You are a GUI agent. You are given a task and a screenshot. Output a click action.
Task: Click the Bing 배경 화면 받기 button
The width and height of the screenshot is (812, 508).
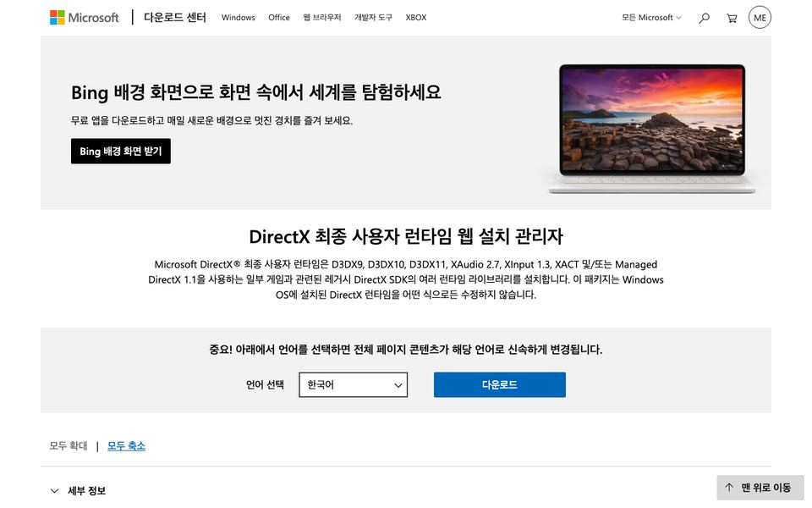[x=121, y=151]
